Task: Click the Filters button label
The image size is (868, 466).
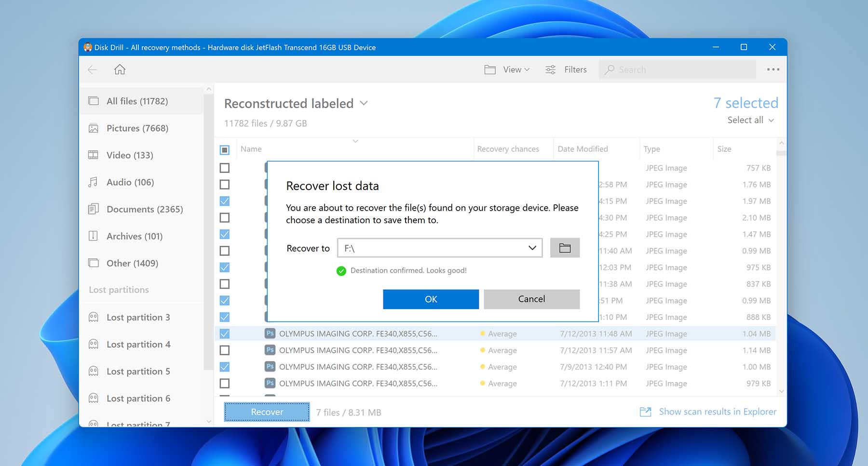Action: [575, 70]
